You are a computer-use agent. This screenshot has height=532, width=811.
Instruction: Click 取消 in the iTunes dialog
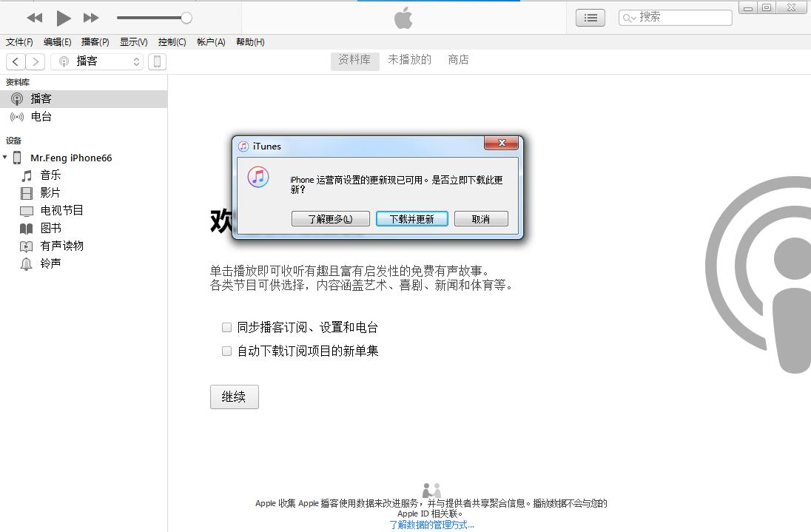click(x=481, y=219)
